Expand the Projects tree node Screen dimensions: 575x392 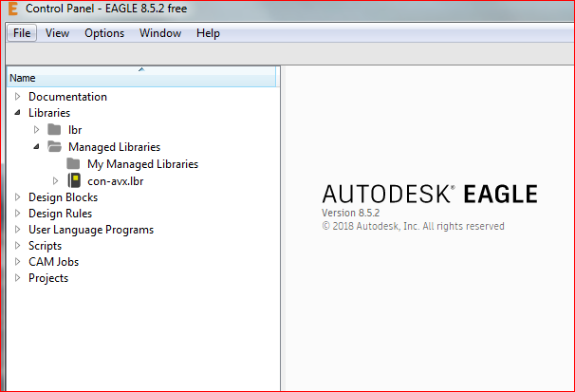(17, 278)
